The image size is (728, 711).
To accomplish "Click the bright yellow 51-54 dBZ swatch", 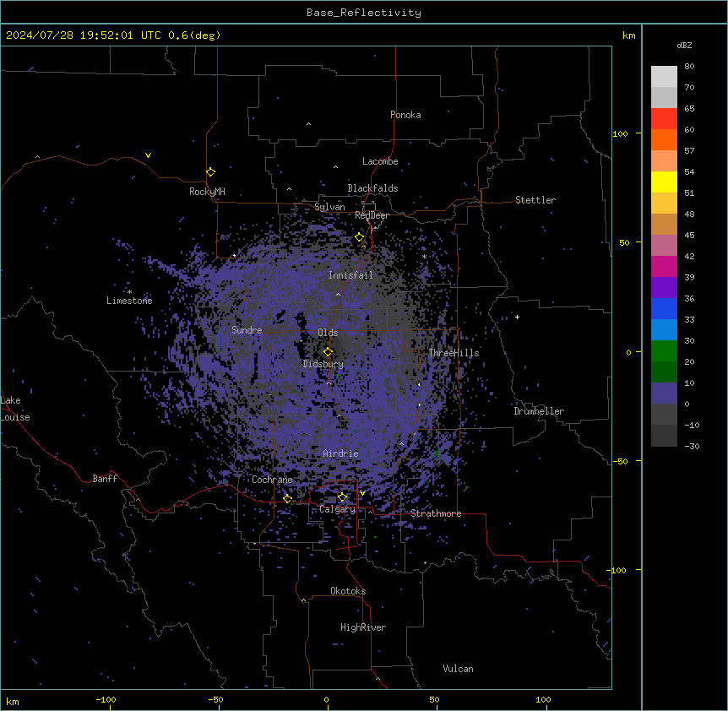I will pos(664,182).
